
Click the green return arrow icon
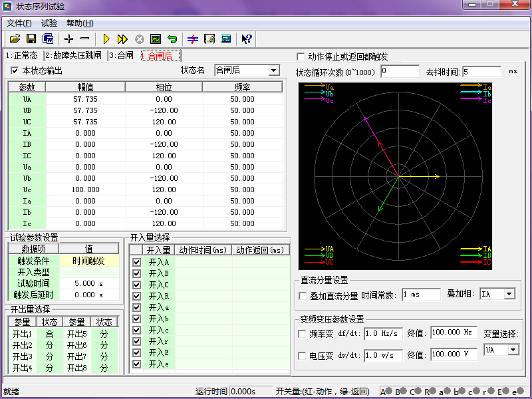172,39
